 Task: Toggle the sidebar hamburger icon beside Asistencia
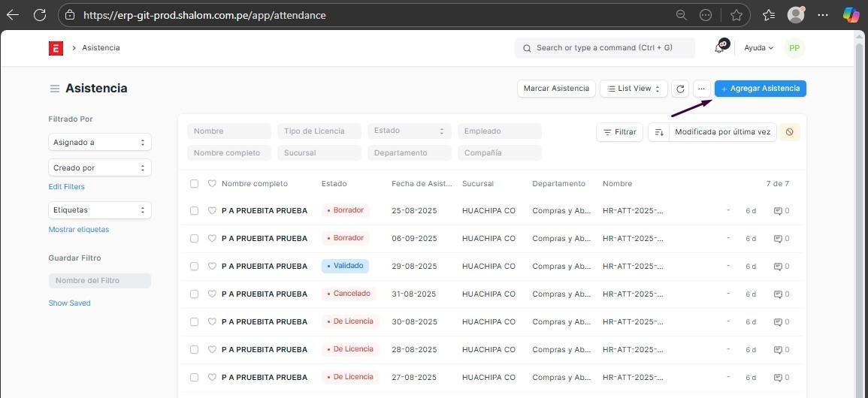coord(55,89)
